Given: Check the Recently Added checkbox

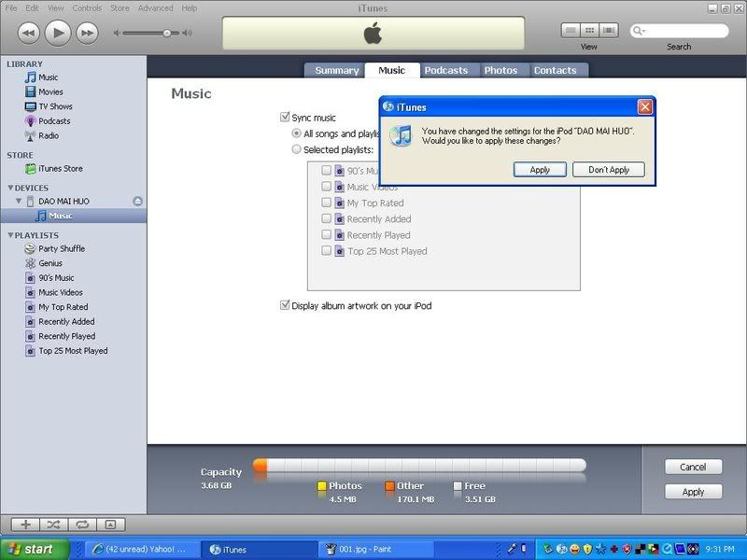Looking at the screenshot, I should point(326,218).
